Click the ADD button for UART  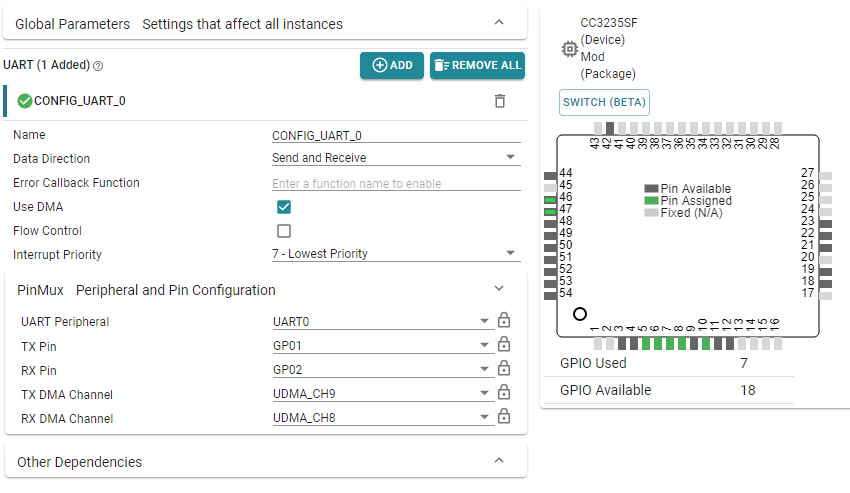392,66
